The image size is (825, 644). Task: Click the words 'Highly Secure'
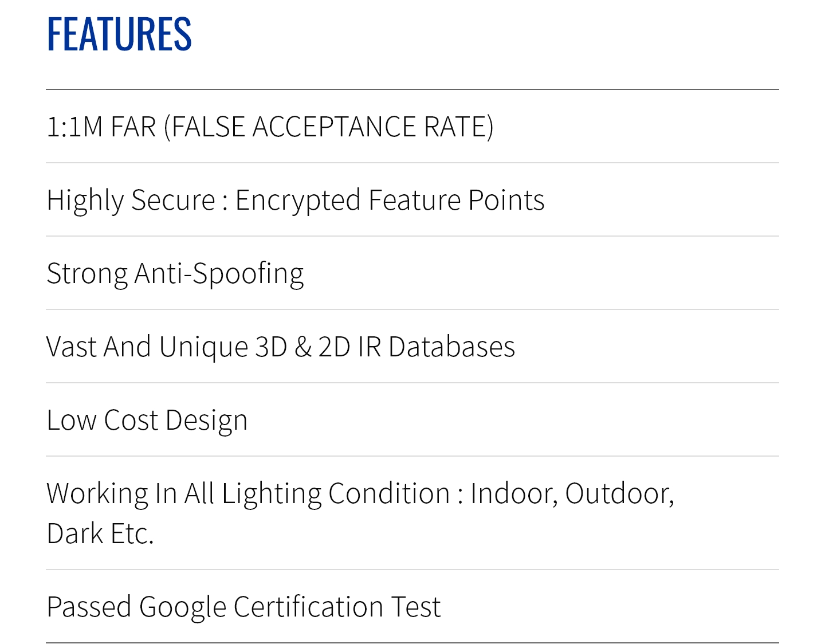pyautogui.click(x=131, y=200)
